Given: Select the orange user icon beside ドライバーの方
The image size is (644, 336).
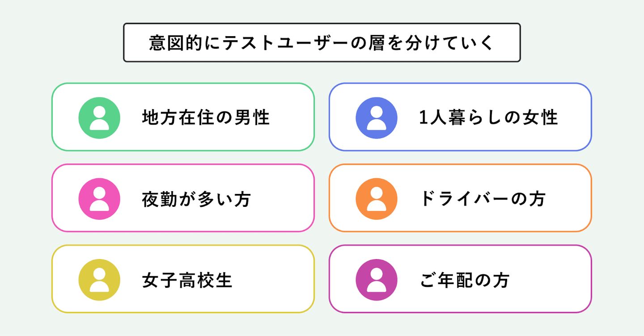Looking at the screenshot, I should (377, 199).
